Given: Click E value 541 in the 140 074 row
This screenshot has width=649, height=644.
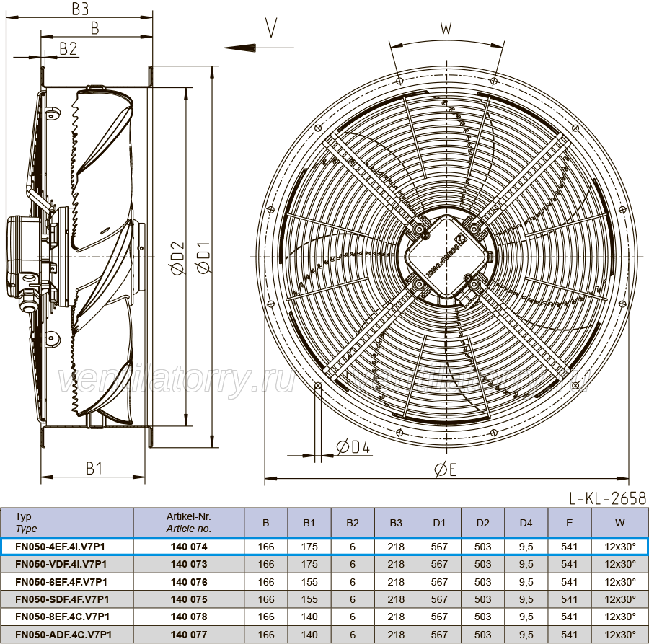Looking at the screenshot, I should 570,547.
